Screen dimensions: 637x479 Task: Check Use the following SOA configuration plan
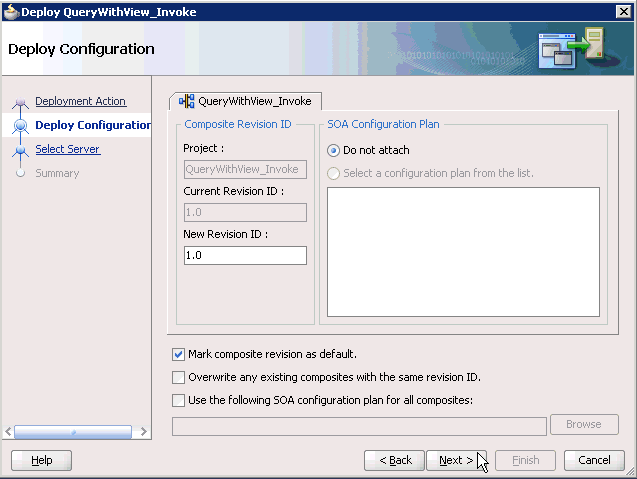178,401
